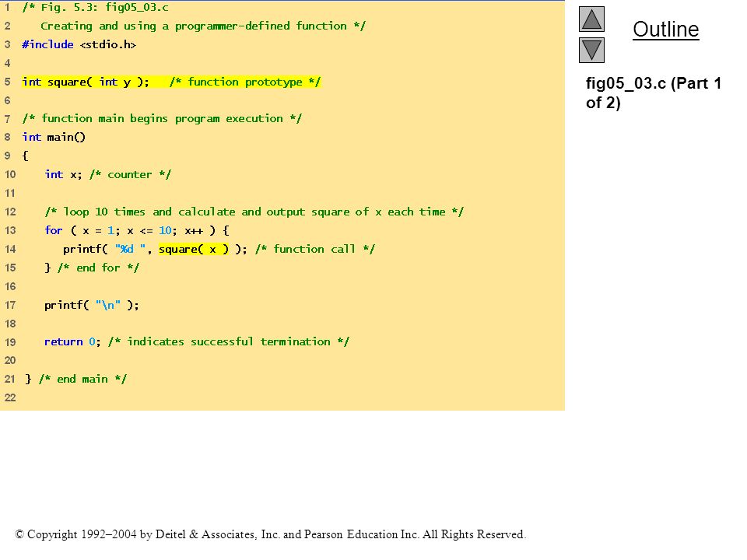Open the Outline link

pyautogui.click(x=665, y=30)
